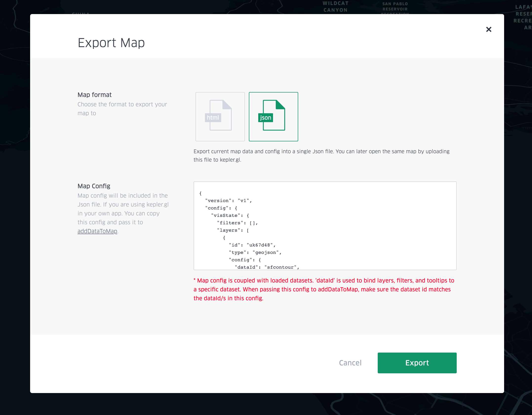Click the green json file badge
This screenshot has width=532, height=415.
pos(265,118)
